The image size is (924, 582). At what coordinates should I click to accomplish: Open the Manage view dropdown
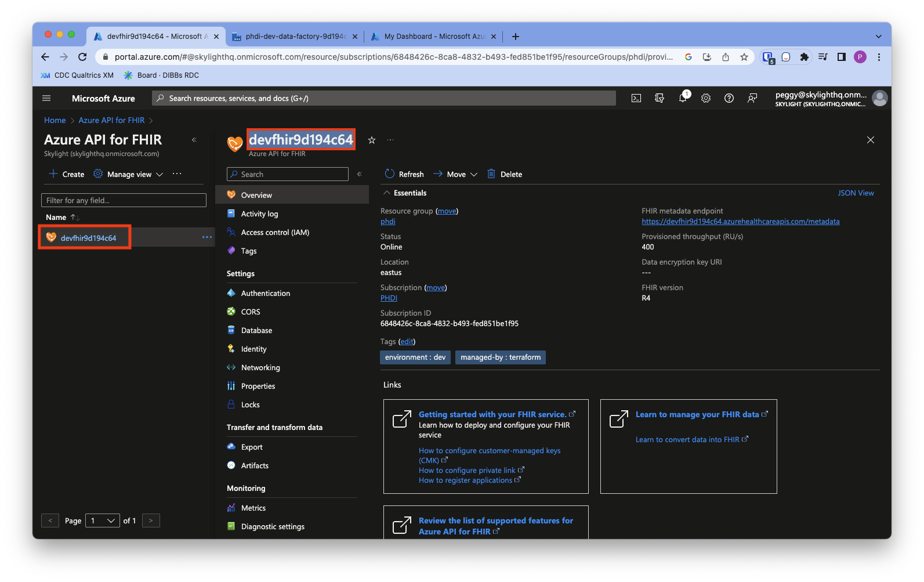coord(128,174)
